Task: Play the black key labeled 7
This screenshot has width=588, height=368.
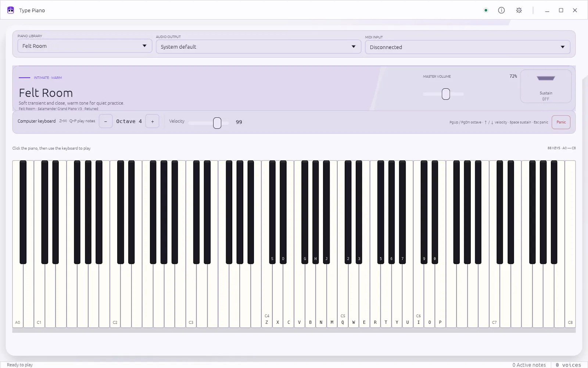Action: pos(402,212)
